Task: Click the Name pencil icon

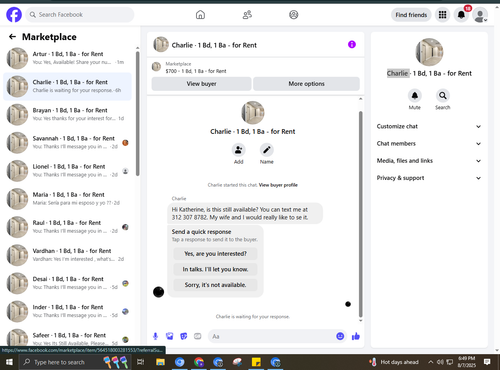Action: [267, 150]
